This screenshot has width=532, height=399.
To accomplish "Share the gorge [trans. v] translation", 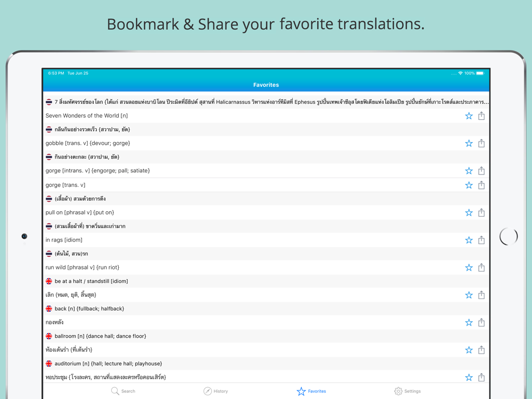I will [x=481, y=185].
